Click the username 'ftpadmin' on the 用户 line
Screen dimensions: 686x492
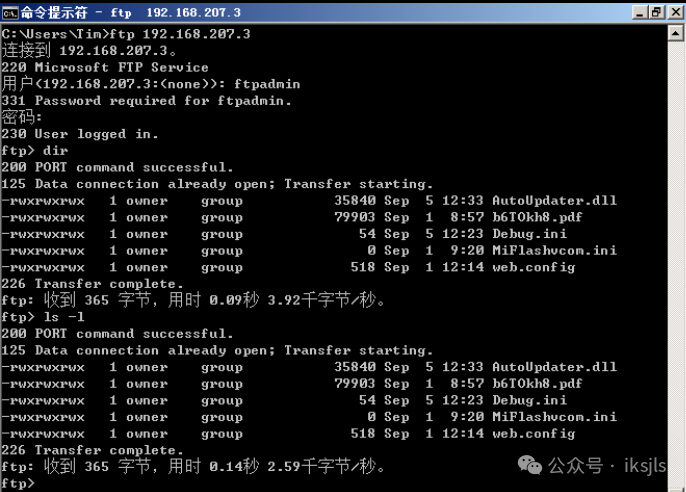coord(267,84)
